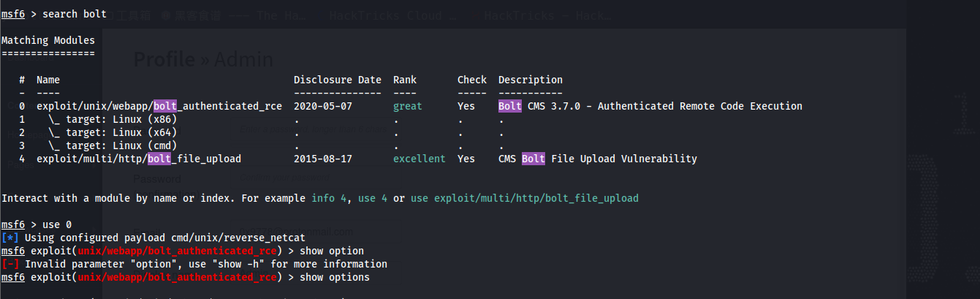
Task: Click index number 0 in module table
Action: tap(22, 107)
